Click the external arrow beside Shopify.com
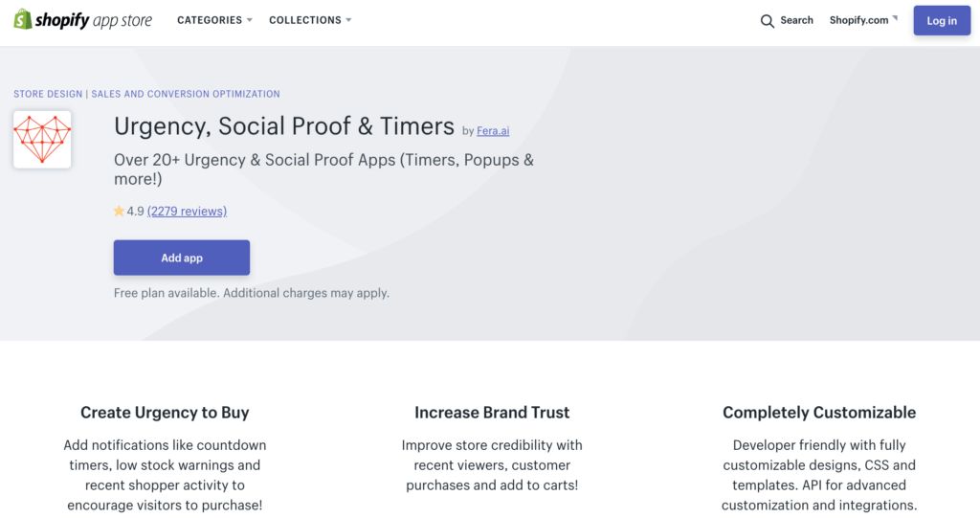980x518 pixels. [x=896, y=17]
